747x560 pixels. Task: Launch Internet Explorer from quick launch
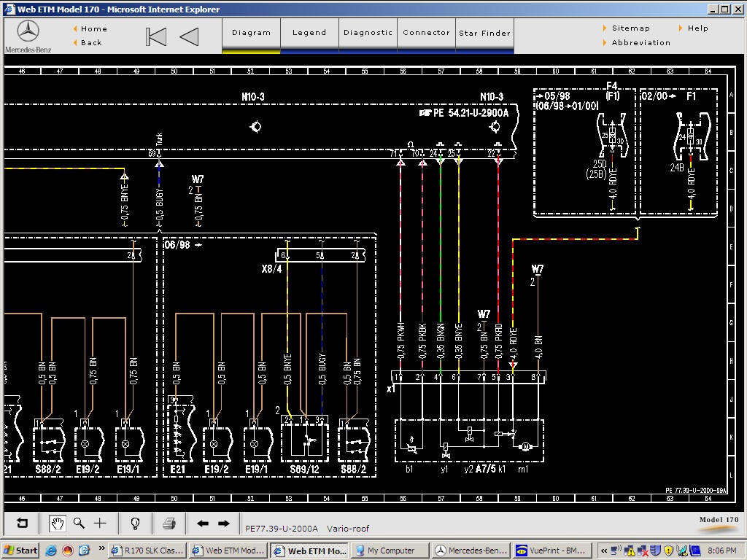pyautogui.click(x=51, y=551)
